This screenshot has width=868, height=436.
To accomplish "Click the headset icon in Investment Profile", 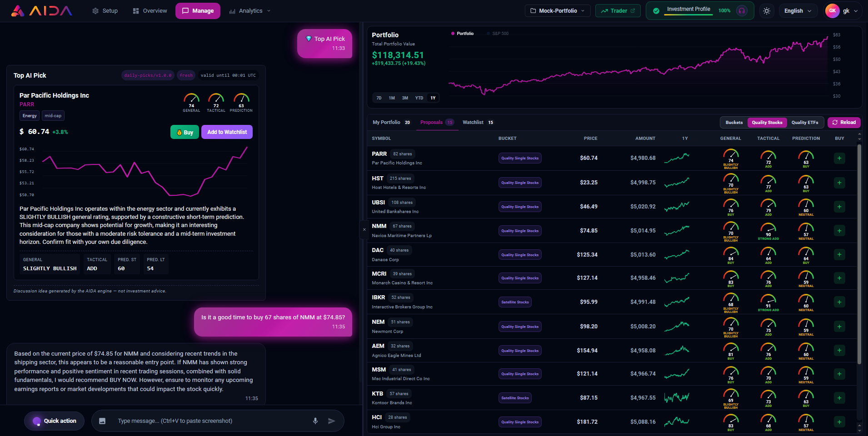I will pyautogui.click(x=742, y=11).
